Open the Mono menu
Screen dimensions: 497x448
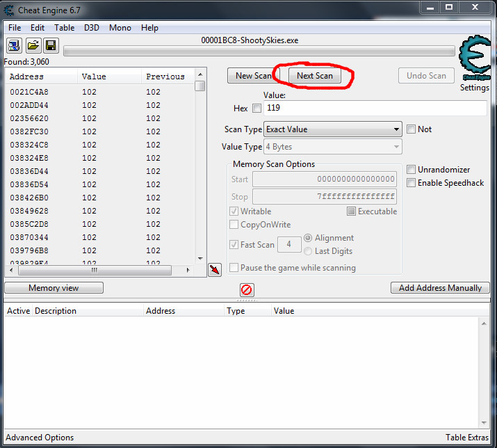pyautogui.click(x=120, y=28)
